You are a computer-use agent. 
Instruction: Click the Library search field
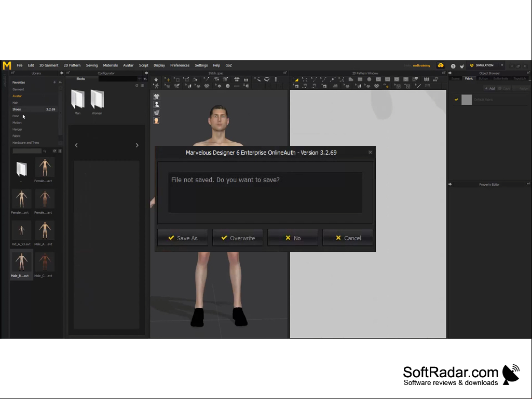point(27,152)
